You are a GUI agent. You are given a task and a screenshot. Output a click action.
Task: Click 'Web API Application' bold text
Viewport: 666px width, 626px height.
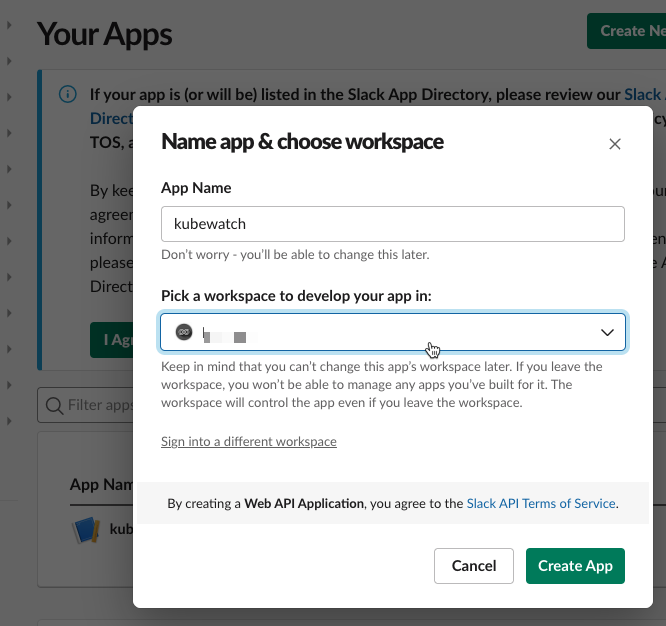304,503
